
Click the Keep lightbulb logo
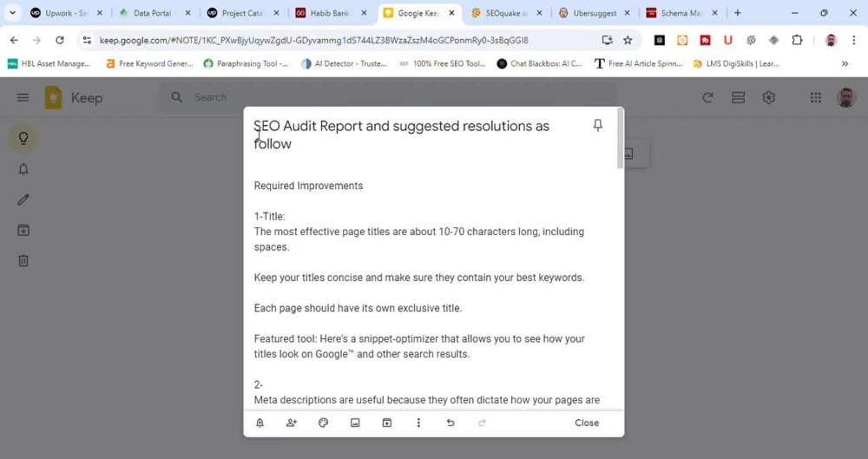(x=54, y=97)
